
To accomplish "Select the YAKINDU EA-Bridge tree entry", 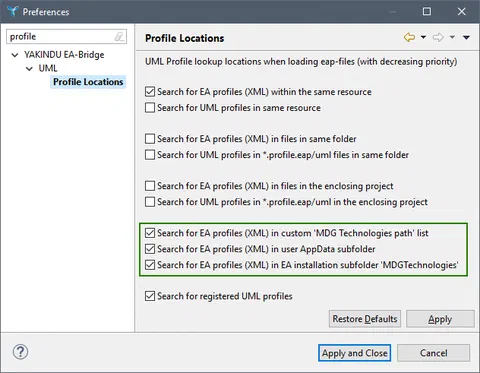I will 64,55.
